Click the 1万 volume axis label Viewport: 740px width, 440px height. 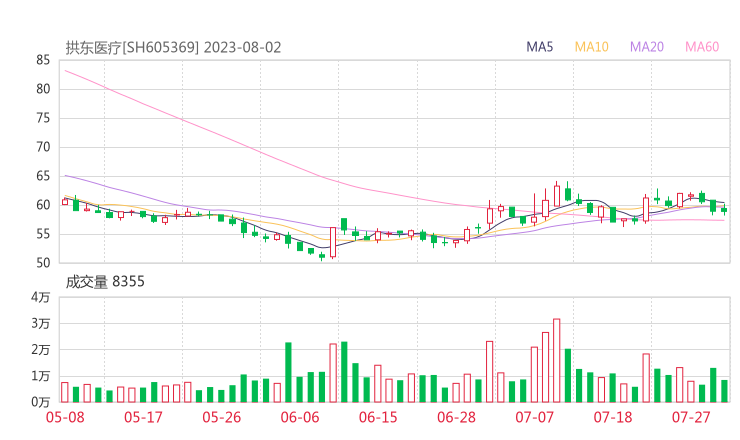point(41,376)
